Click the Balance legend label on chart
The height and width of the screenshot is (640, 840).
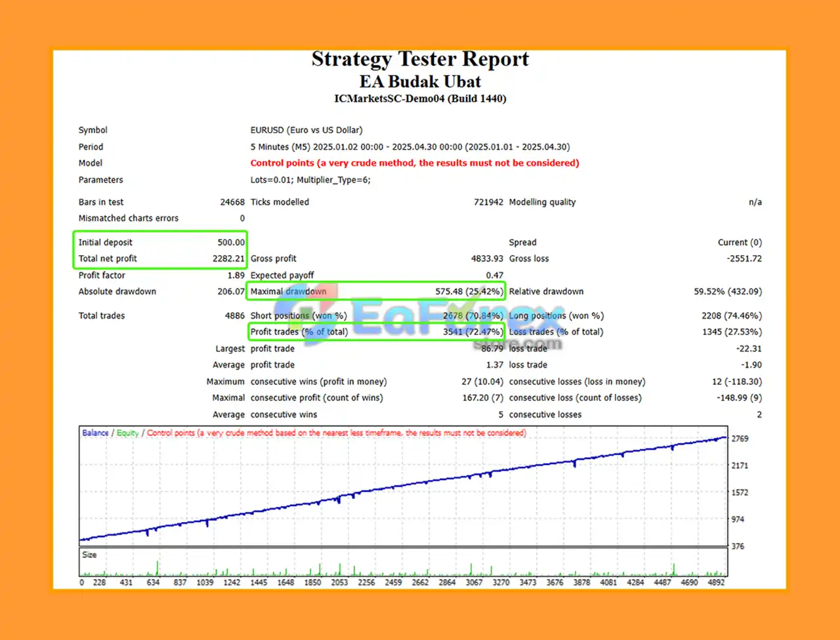[95, 433]
